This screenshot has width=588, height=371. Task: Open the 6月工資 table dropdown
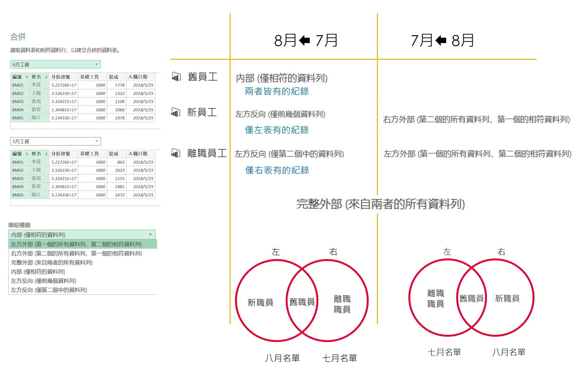[97, 64]
